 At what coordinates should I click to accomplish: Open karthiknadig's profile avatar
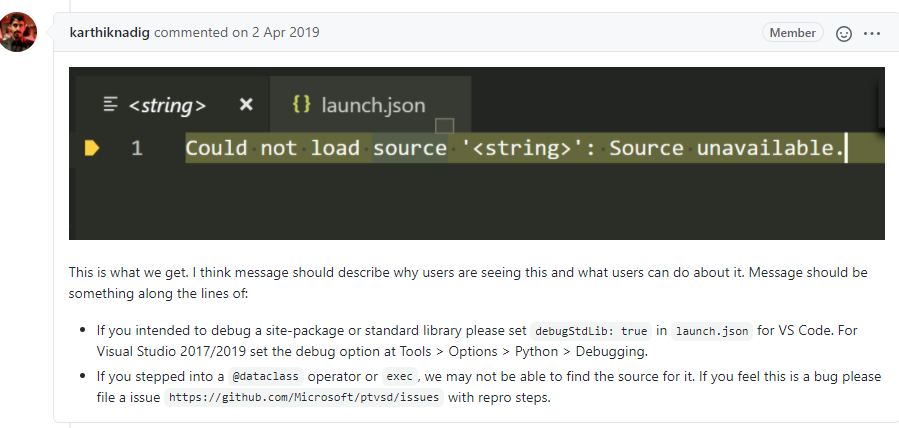(x=18, y=32)
